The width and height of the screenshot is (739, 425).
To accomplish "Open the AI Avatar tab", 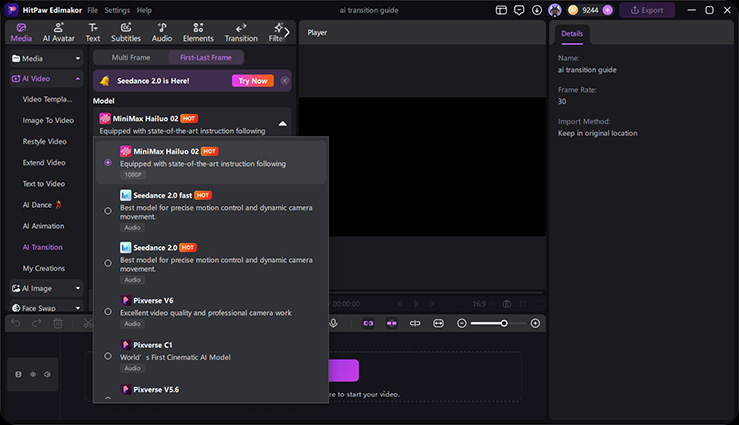I will tap(58, 33).
